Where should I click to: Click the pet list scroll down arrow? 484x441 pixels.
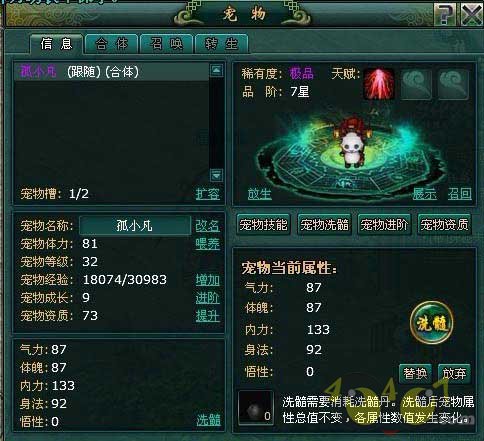click(217, 175)
